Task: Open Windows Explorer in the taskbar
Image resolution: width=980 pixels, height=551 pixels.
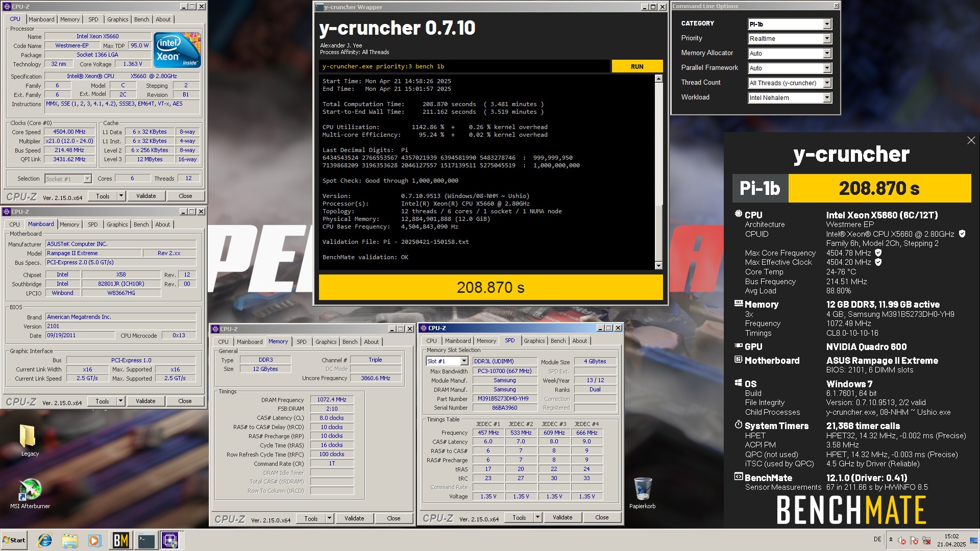Action: pos(70,540)
